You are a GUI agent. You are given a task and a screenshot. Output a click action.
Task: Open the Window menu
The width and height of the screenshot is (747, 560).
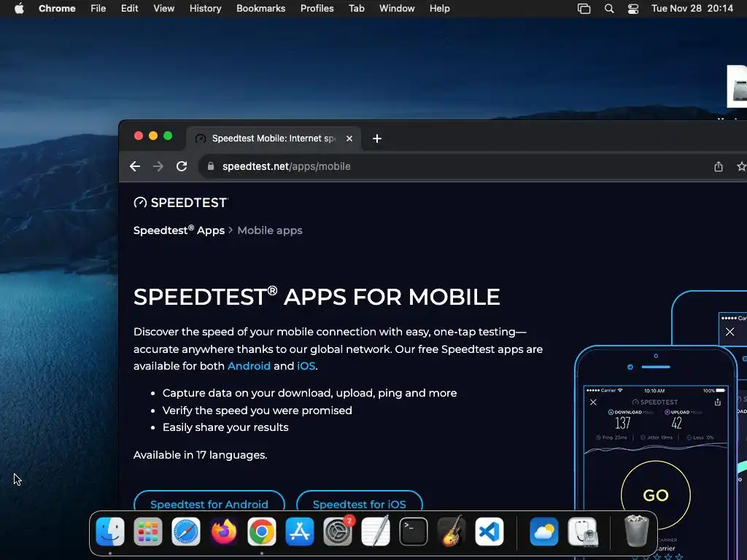pyautogui.click(x=397, y=9)
